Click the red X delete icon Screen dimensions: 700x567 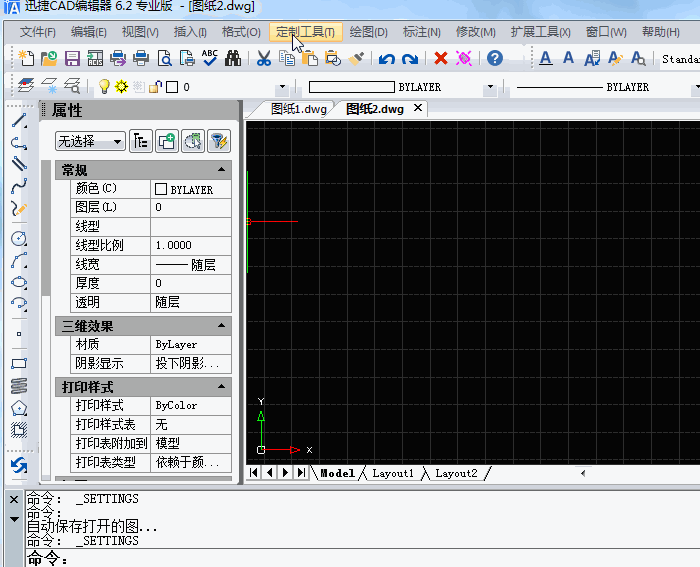(440, 59)
